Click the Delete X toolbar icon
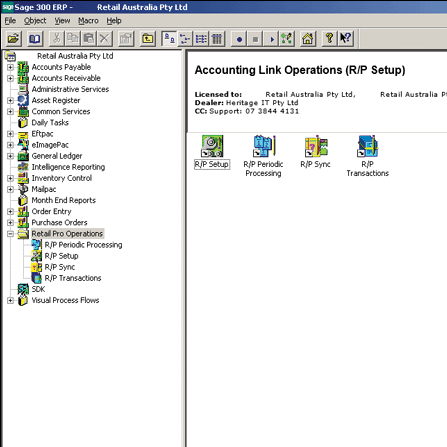The image size is (447, 447). coord(105,39)
